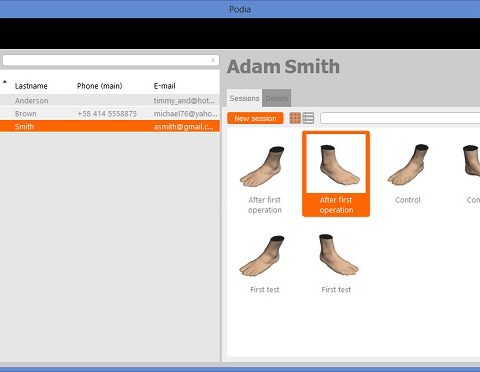
Task: Sort patients by Lastname column
Action: pyautogui.click(x=31, y=86)
